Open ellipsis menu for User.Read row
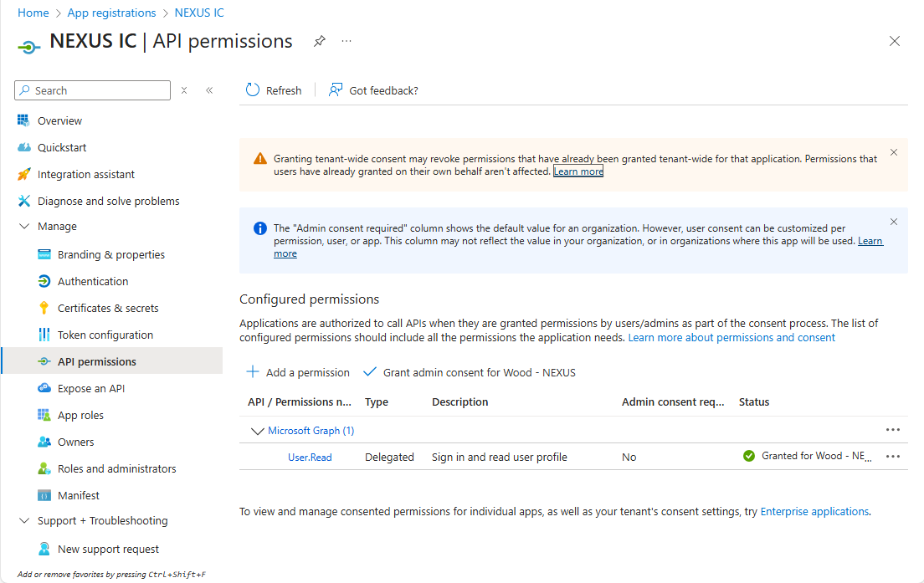 click(893, 457)
